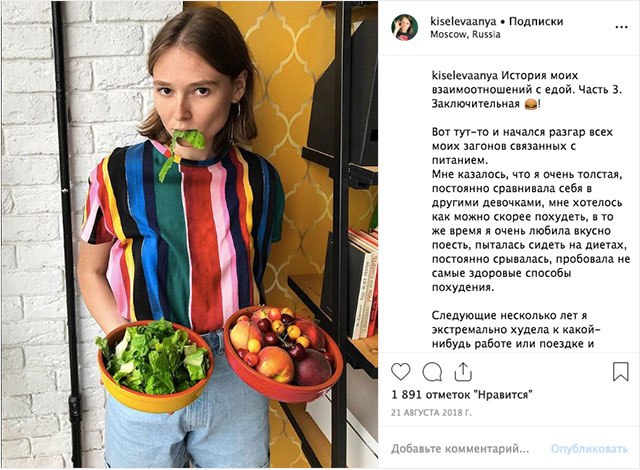Open the kiselevaanya username in the post header

point(463,22)
